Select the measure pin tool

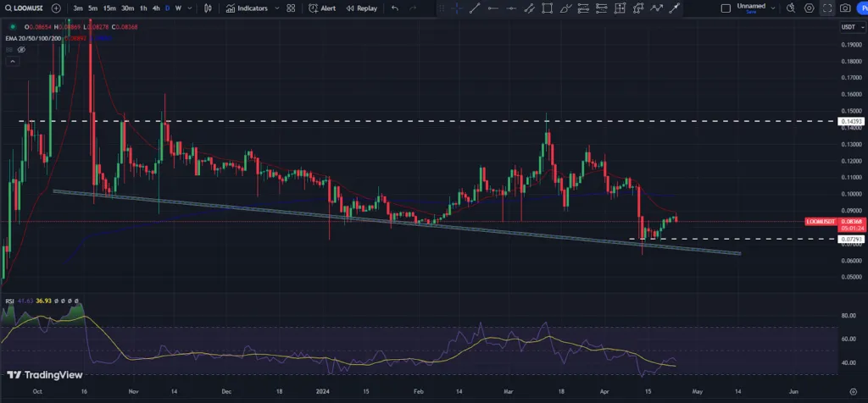coord(674,8)
